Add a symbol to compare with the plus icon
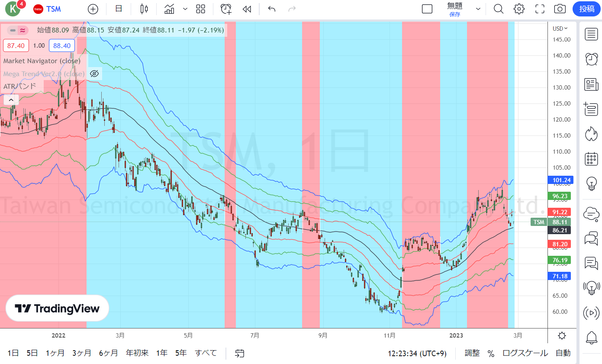Screen dimensions: 602x364 [x=93, y=9]
